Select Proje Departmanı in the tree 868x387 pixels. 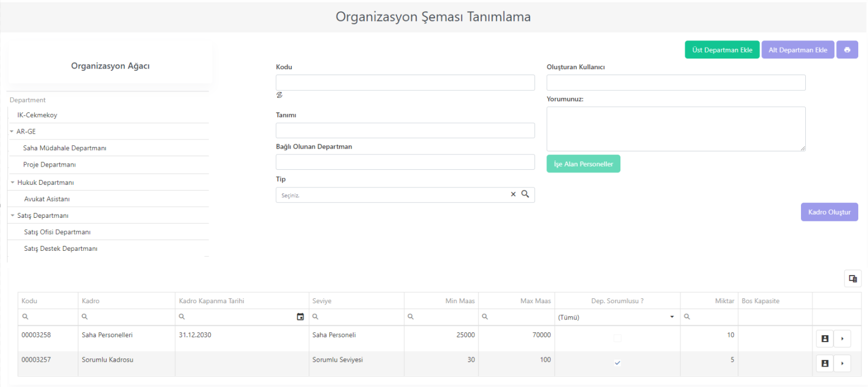tap(50, 165)
